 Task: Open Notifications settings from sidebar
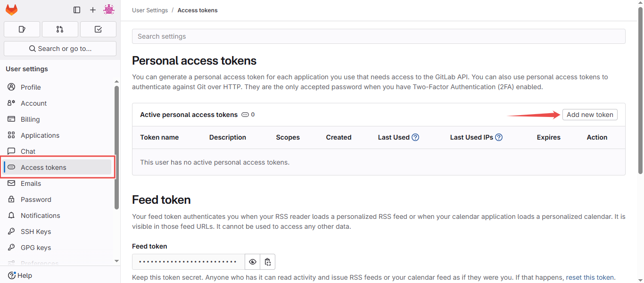pyautogui.click(x=40, y=215)
